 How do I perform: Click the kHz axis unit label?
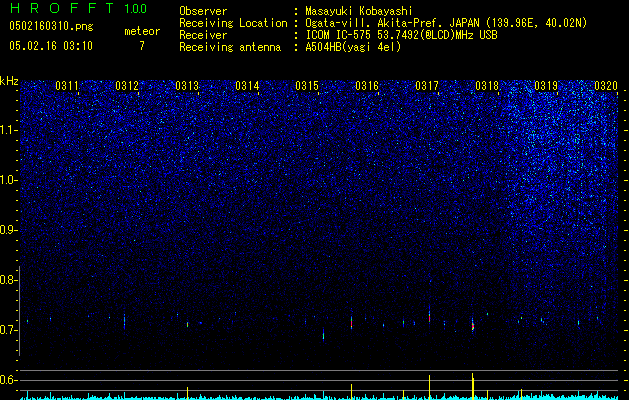pyautogui.click(x=9, y=81)
